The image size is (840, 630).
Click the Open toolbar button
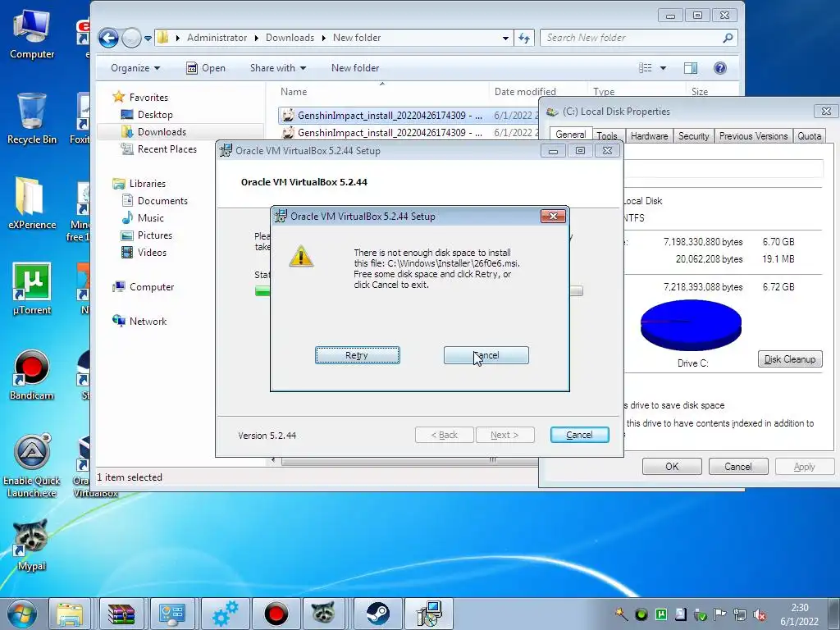coord(206,68)
